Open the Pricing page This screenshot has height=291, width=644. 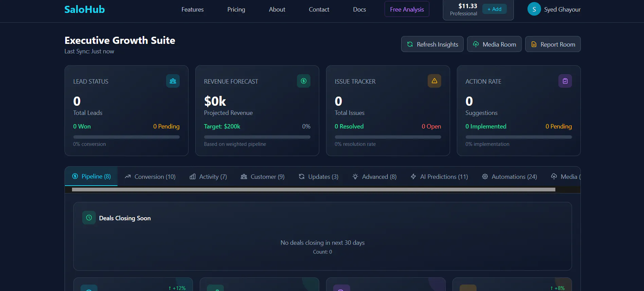[236, 10]
